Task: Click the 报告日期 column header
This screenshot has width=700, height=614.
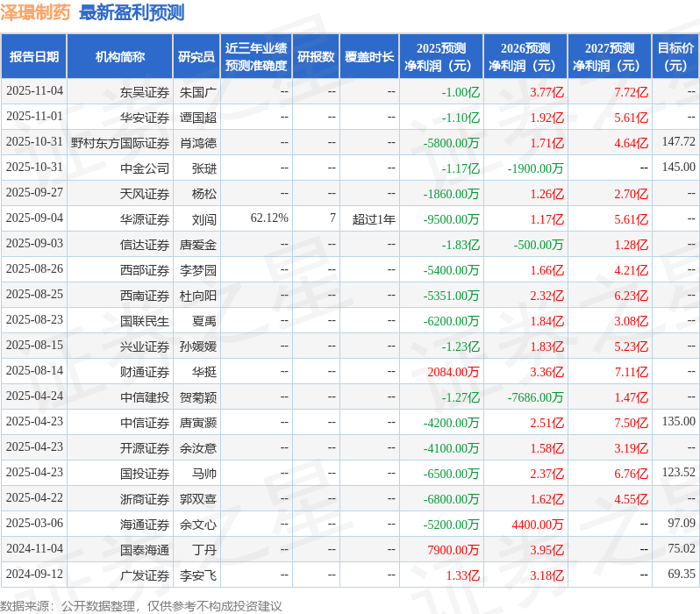Action: click(x=34, y=57)
